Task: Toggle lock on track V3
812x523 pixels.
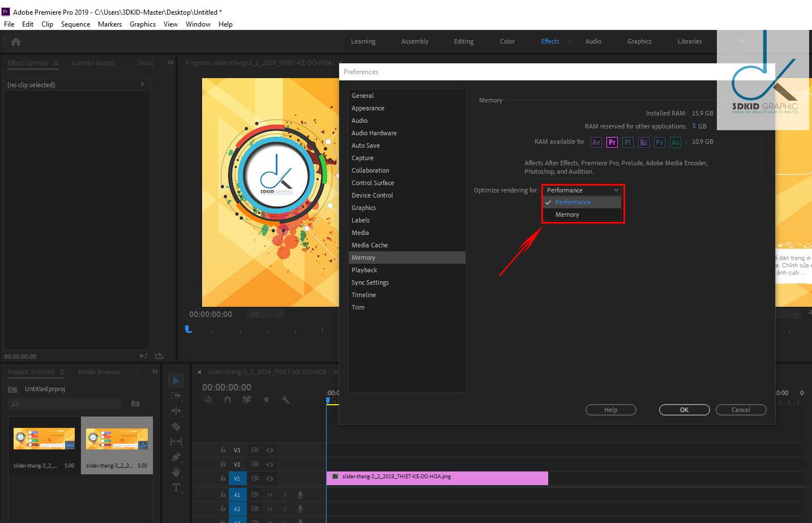Action: pos(223,450)
